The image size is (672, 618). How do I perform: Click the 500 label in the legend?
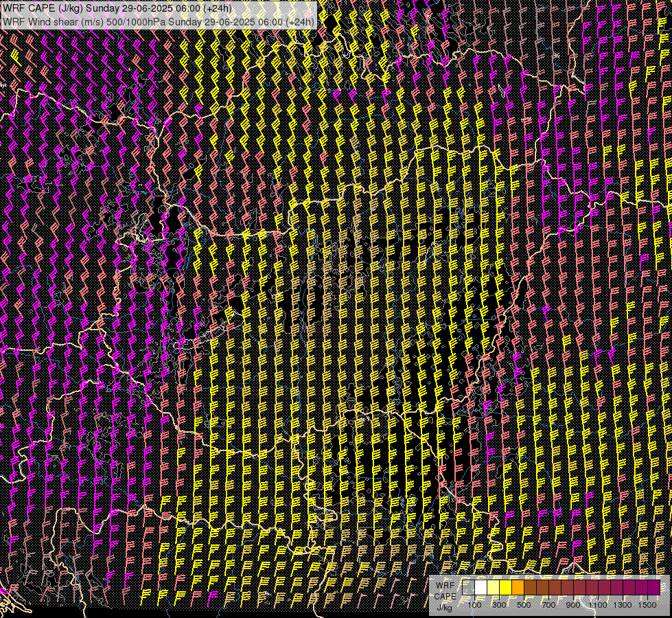point(524,605)
